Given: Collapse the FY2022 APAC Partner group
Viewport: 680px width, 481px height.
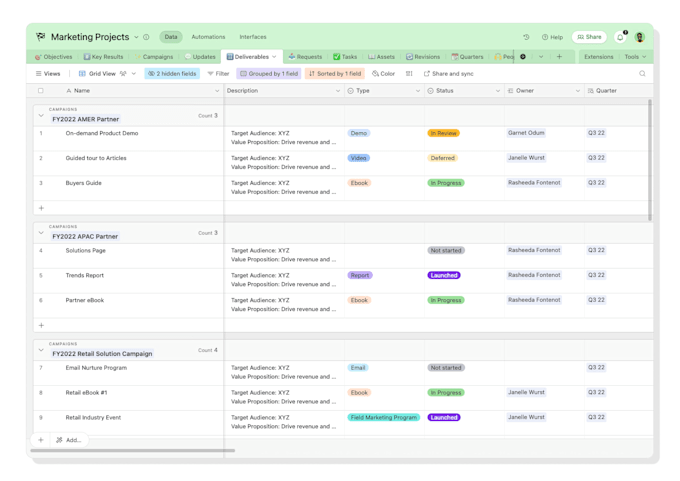Looking at the screenshot, I should (41, 233).
